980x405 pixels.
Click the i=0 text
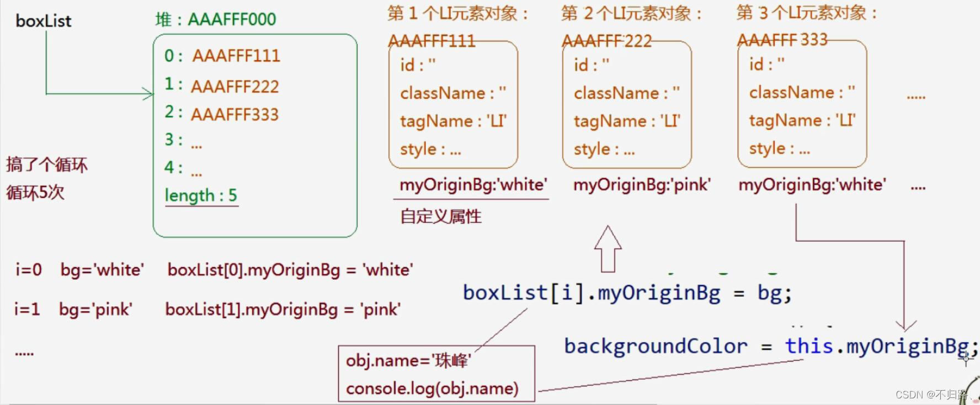29,270
